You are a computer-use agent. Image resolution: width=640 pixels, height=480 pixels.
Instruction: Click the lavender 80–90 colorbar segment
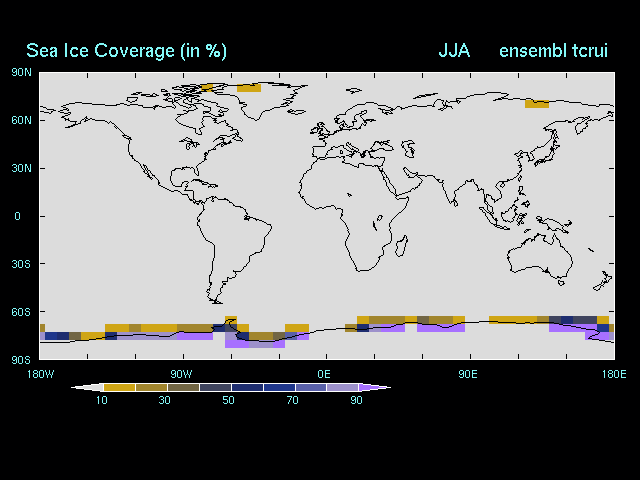(x=342, y=387)
